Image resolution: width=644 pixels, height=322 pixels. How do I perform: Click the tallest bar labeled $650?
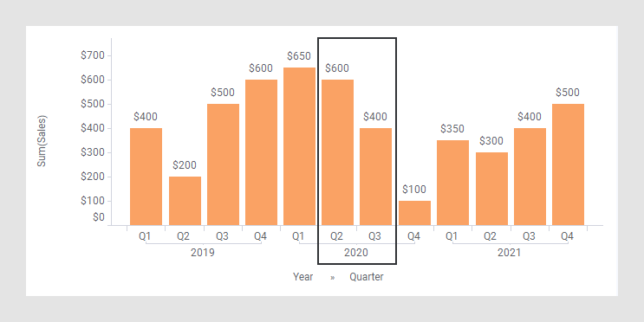[x=299, y=146]
